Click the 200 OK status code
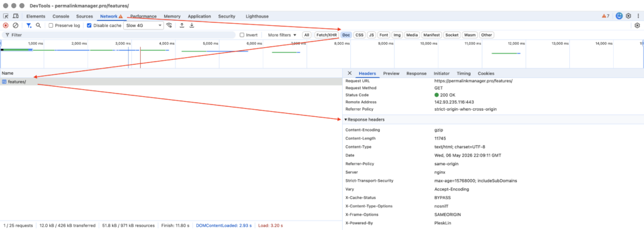This screenshot has height=230, width=644. pyautogui.click(x=445, y=95)
